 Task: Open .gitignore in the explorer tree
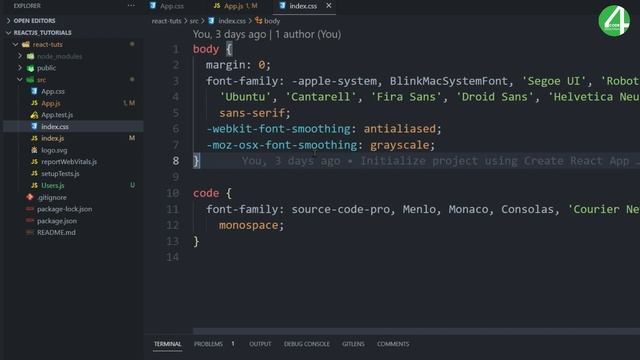(x=51, y=197)
